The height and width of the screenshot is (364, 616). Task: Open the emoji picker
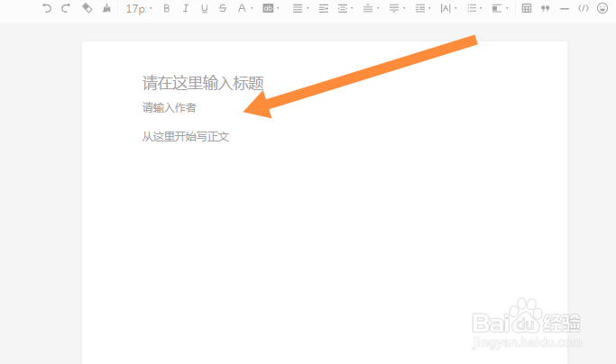pyautogui.click(x=602, y=8)
